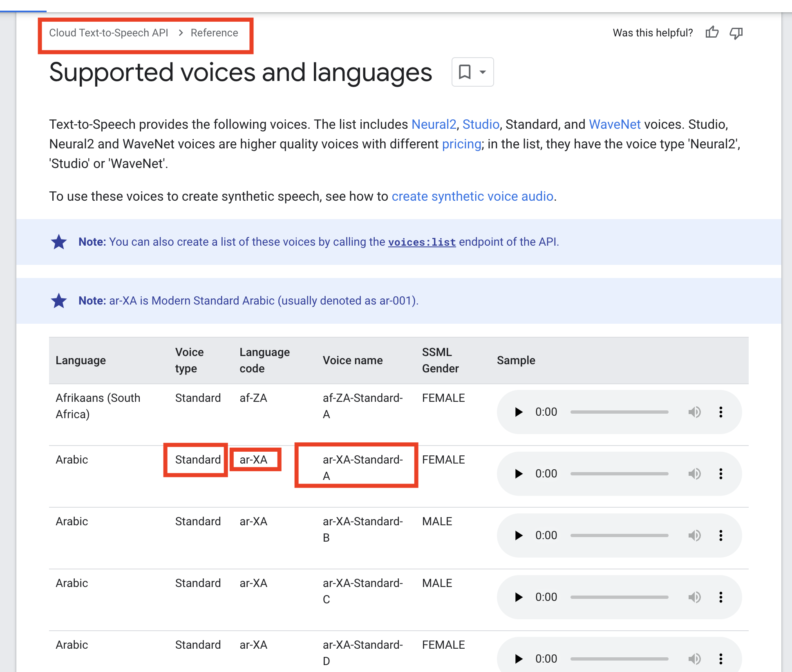
Task: Open the Cloud Text-to-Speech API breadcrumb
Action: (109, 33)
